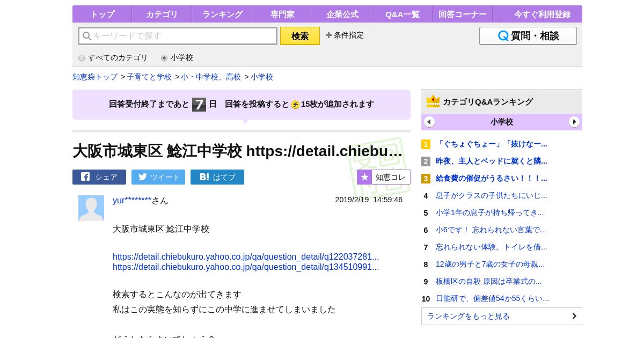Click text 検索するとこんなのが出てきます
The height and width of the screenshot is (338, 644).
[x=177, y=295]
